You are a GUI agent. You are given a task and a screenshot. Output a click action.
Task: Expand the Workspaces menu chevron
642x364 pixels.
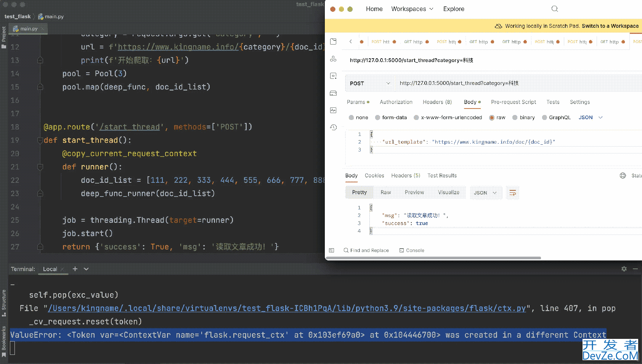pos(432,9)
